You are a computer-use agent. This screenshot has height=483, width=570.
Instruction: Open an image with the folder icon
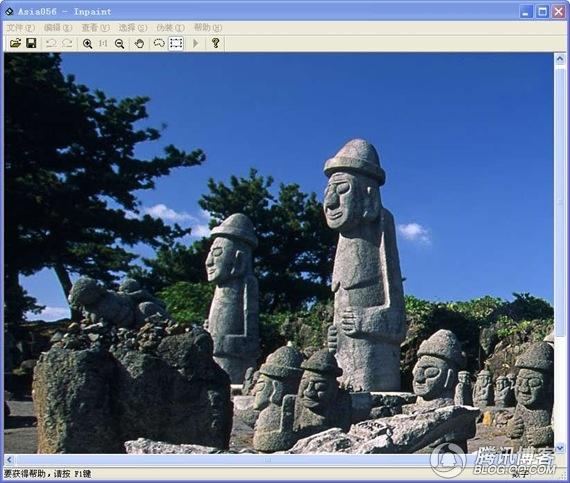pyautogui.click(x=15, y=43)
